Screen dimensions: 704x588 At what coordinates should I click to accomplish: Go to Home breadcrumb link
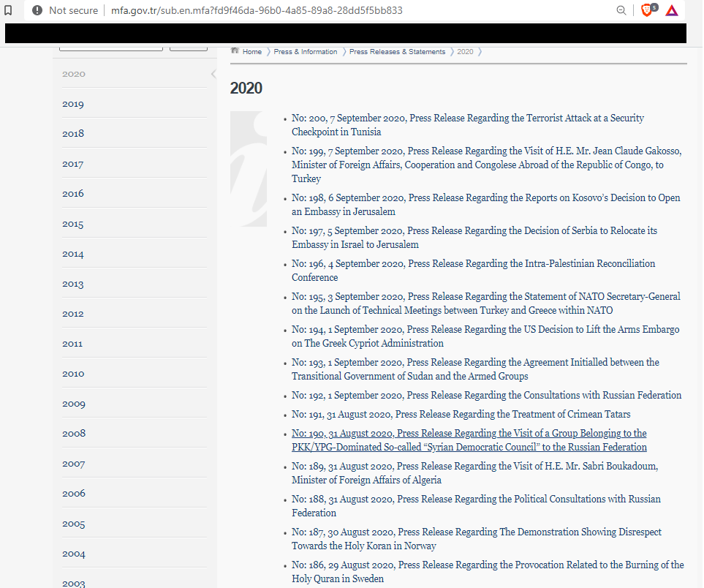[x=252, y=52]
